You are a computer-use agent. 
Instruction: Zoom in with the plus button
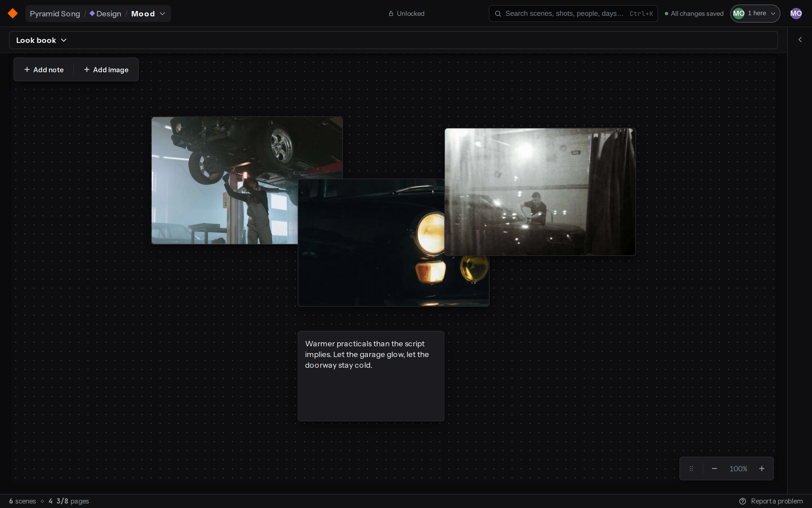[x=762, y=468]
